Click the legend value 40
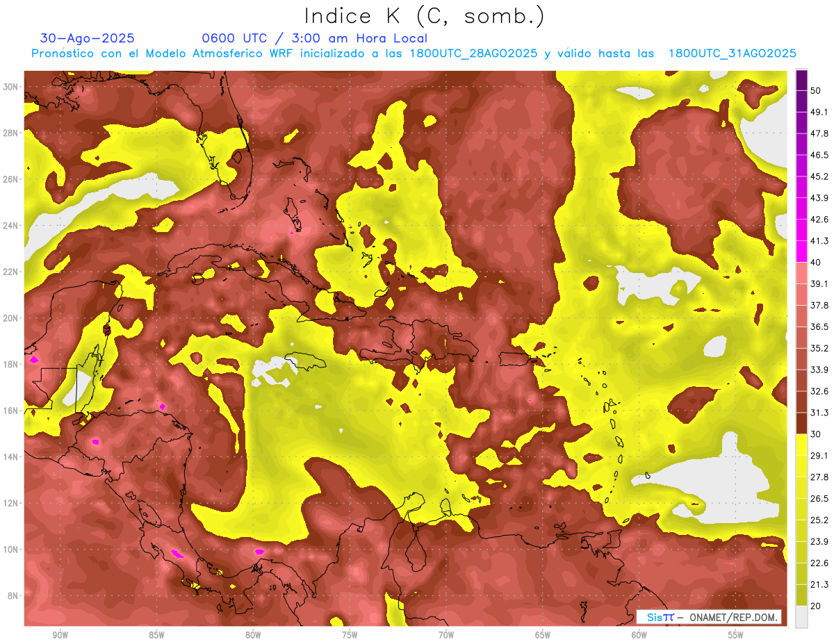 (x=815, y=263)
